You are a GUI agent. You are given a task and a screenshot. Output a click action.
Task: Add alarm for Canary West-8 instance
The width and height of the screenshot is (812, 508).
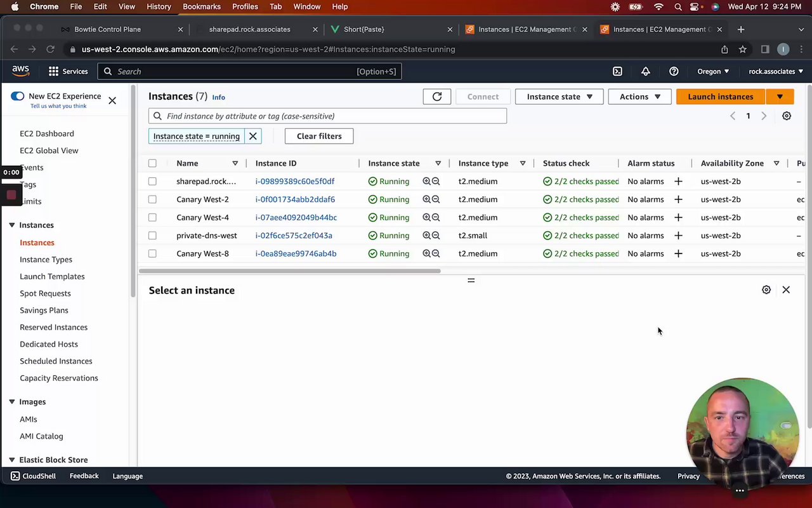(x=678, y=253)
